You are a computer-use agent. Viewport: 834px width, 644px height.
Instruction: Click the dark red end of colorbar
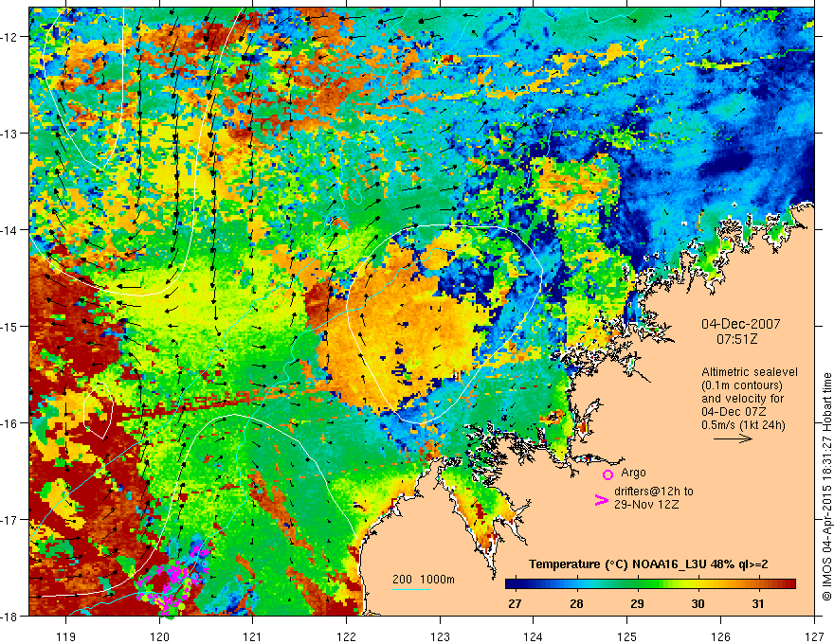pos(790,584)
